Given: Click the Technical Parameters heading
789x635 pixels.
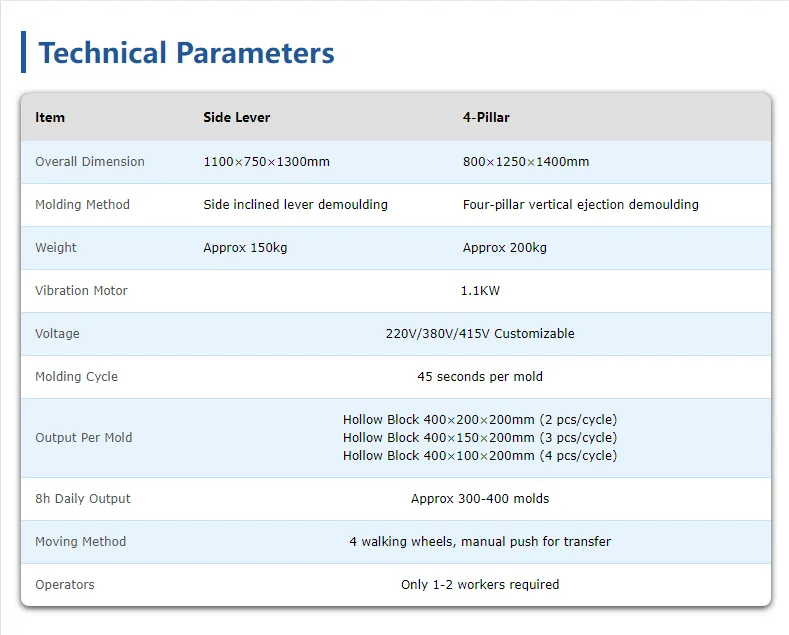Looking at the screenshot, I should [186, 53].
